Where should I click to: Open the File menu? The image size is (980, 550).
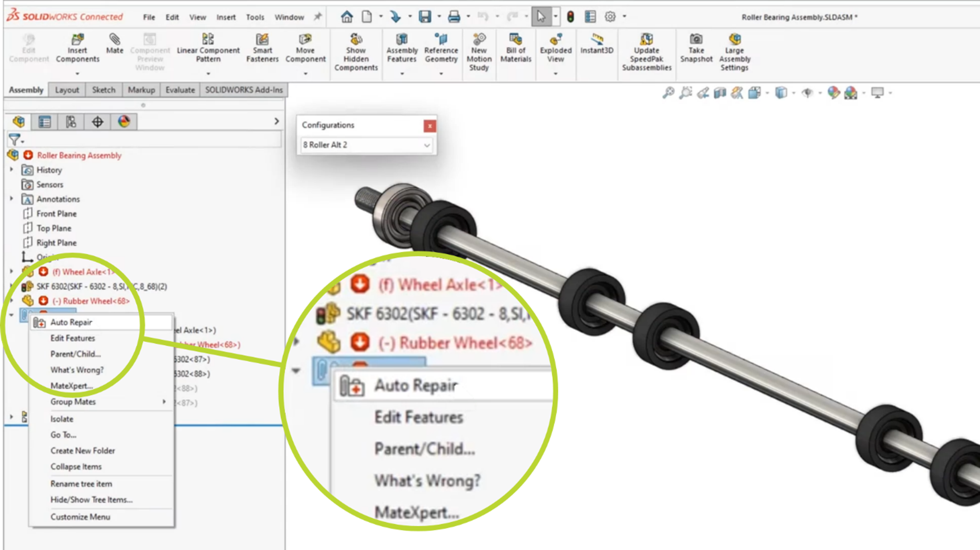149,17
